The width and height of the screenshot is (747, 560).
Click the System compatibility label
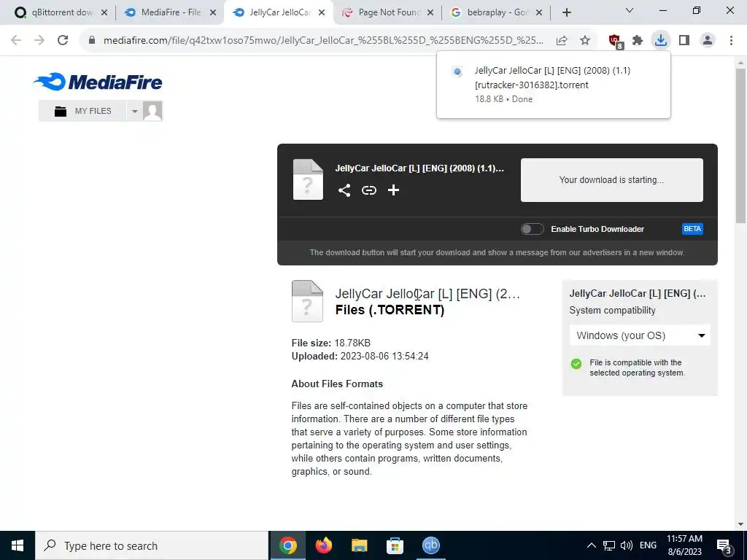[612, 311]
